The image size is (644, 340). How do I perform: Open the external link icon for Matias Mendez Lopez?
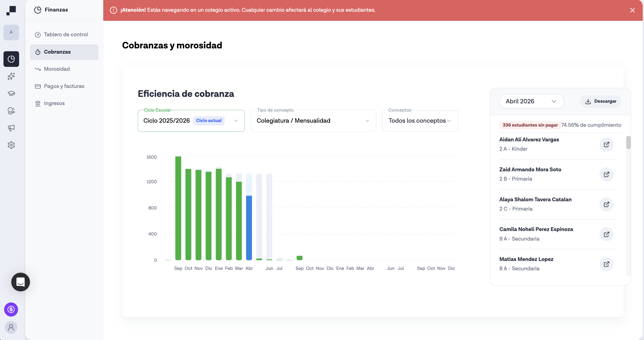pyautogui.click(x=606, y=264)
